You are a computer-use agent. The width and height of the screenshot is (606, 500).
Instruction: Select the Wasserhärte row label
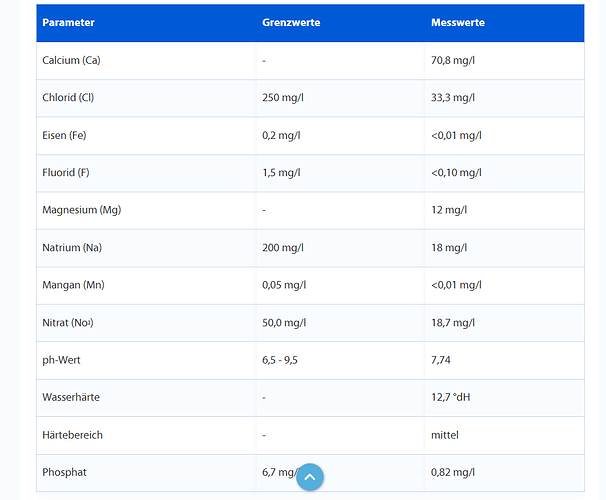point(71,397)
